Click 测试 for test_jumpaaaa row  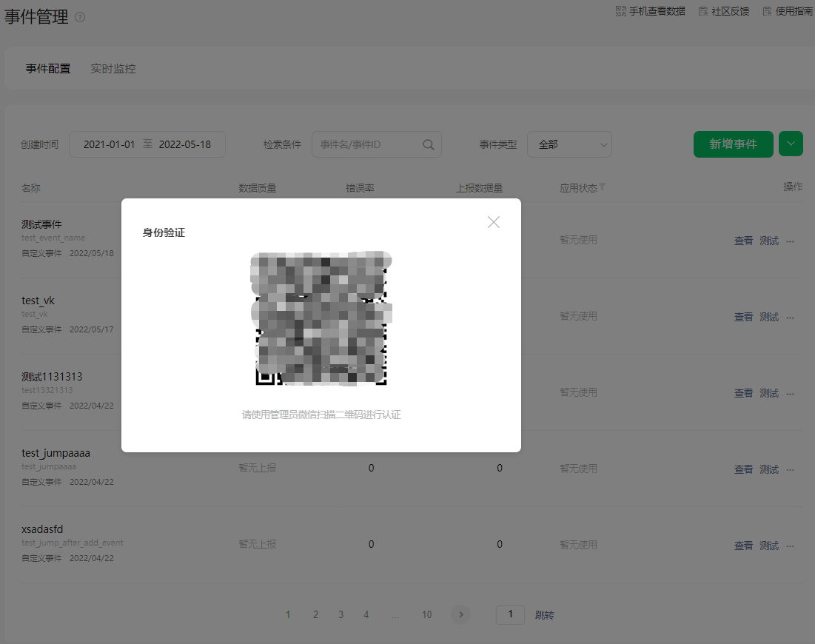coord(769,469)
